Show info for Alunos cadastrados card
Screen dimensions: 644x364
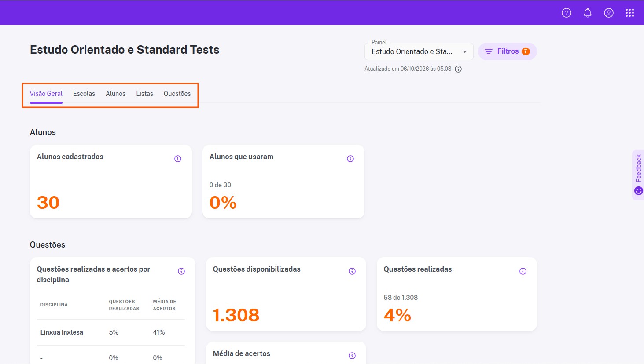click(178, 159)
